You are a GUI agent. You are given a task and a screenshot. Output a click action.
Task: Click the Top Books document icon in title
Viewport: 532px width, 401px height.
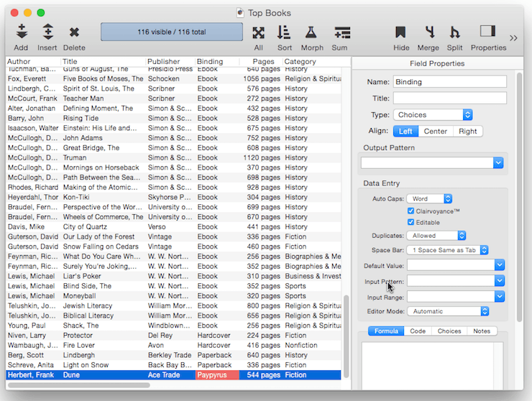pyautogui.click(x=240, y=13)
